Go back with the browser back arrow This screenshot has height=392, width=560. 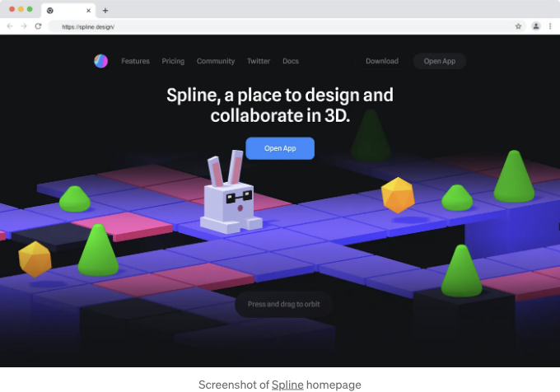tap(10, 26)
